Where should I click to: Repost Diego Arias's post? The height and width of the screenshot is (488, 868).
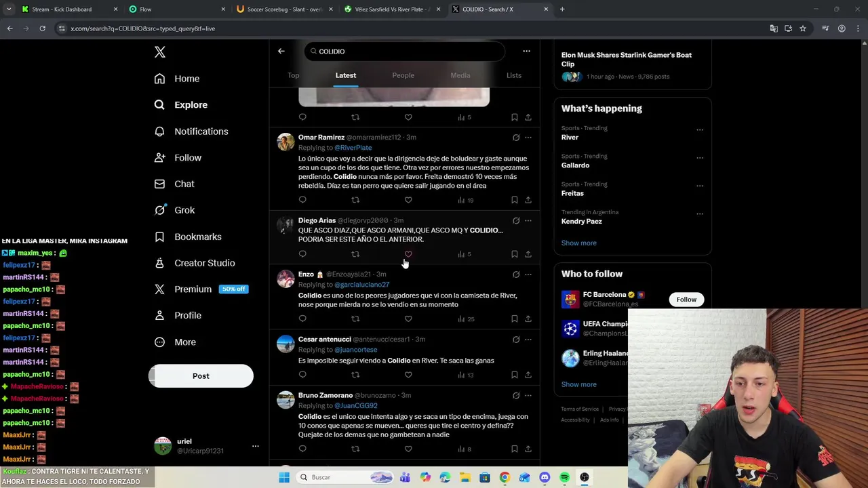click(x=355, y=254)
